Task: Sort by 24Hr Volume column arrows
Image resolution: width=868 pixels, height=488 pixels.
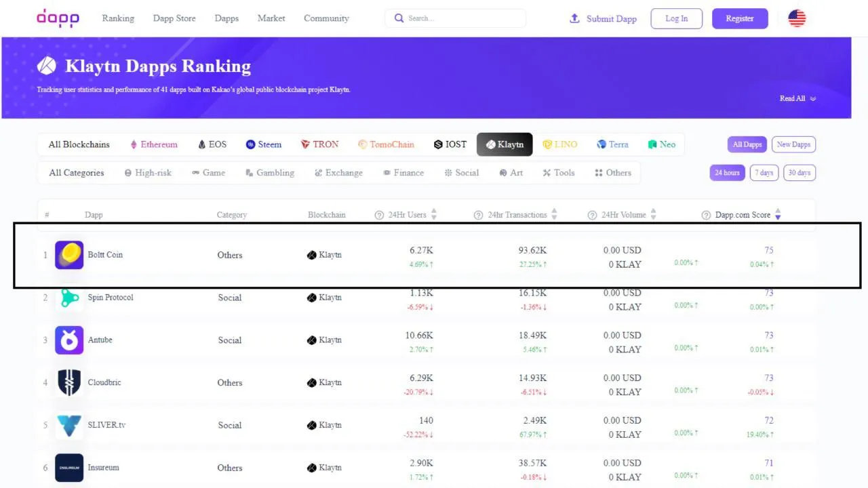Action: [653, 215]
